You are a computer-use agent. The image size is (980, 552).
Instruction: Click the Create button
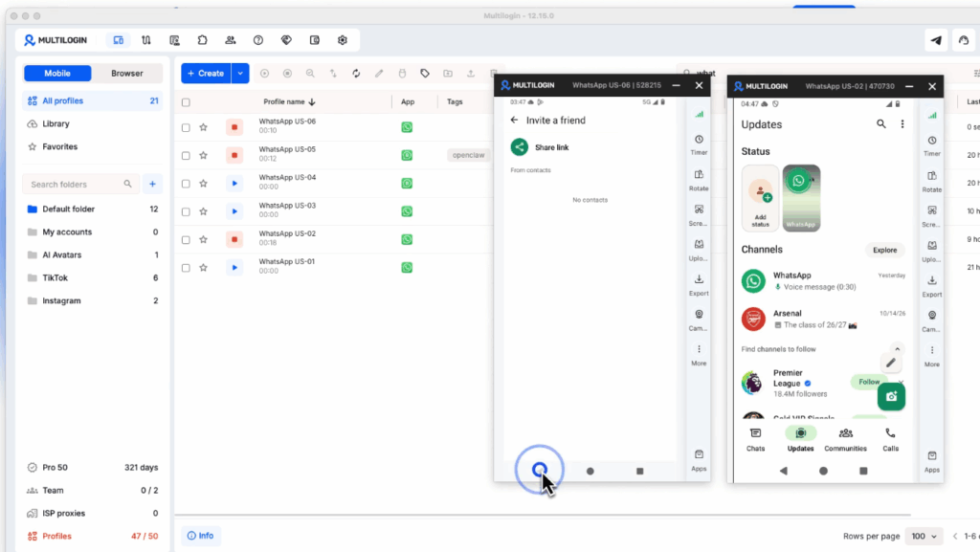pyautogui.click(x=207, y=73)
